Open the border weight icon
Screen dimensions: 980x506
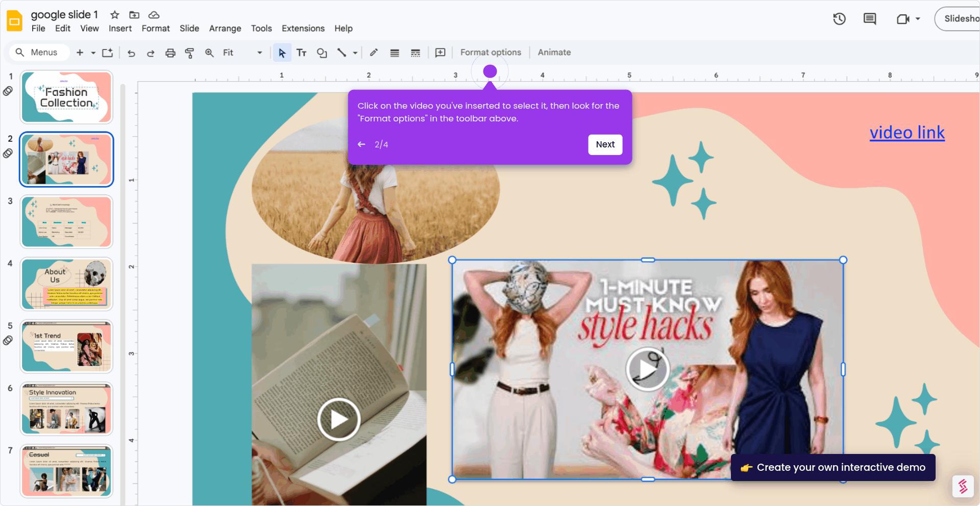click(x=395, y=53)
